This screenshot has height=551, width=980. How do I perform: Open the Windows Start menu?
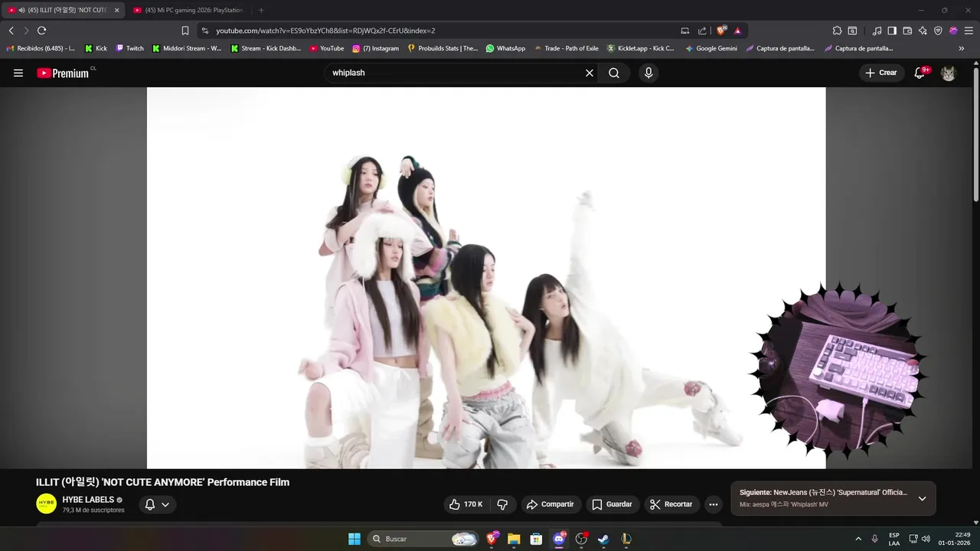(354, 539)
